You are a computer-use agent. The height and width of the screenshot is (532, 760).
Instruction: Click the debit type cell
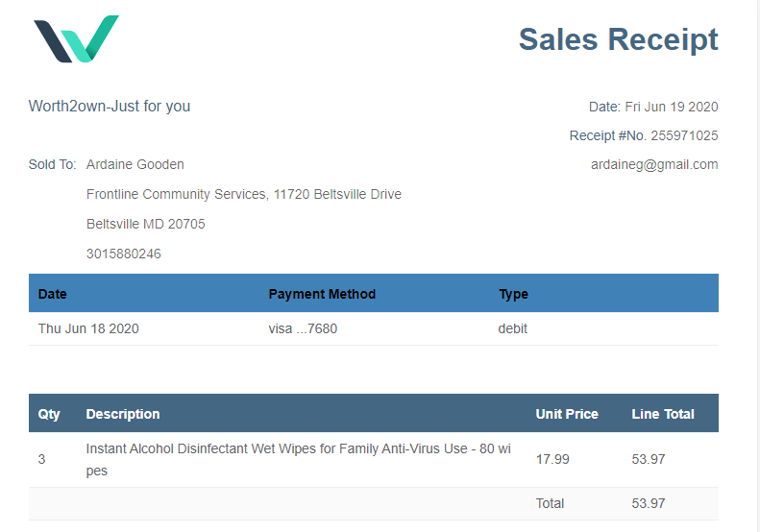tap(512, 328)
